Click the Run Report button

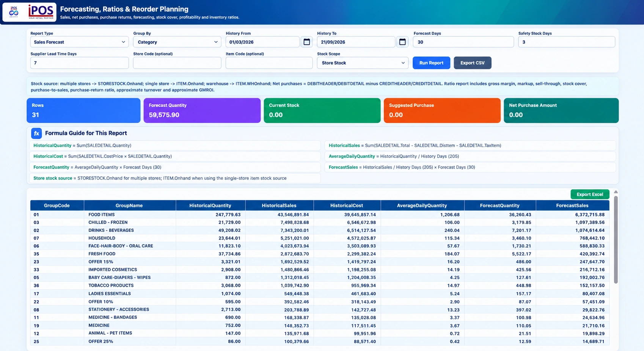[x=431, y=63]
